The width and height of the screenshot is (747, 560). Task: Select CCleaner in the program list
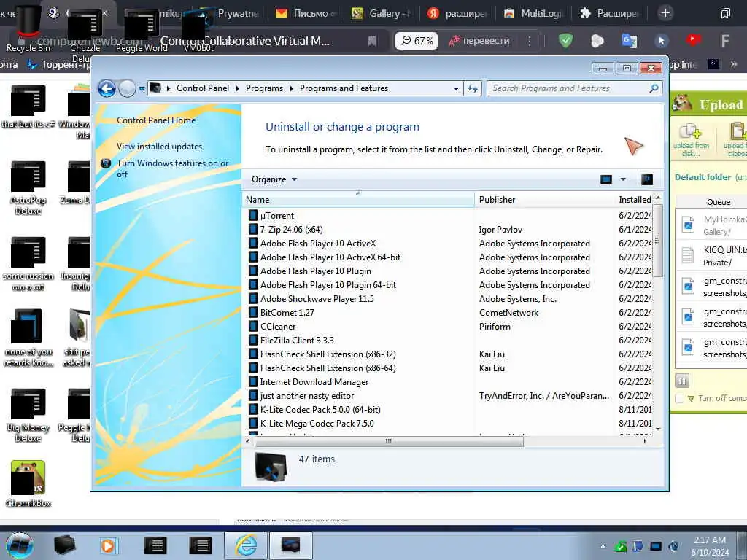pyautogui.click(x=278, y=326)
